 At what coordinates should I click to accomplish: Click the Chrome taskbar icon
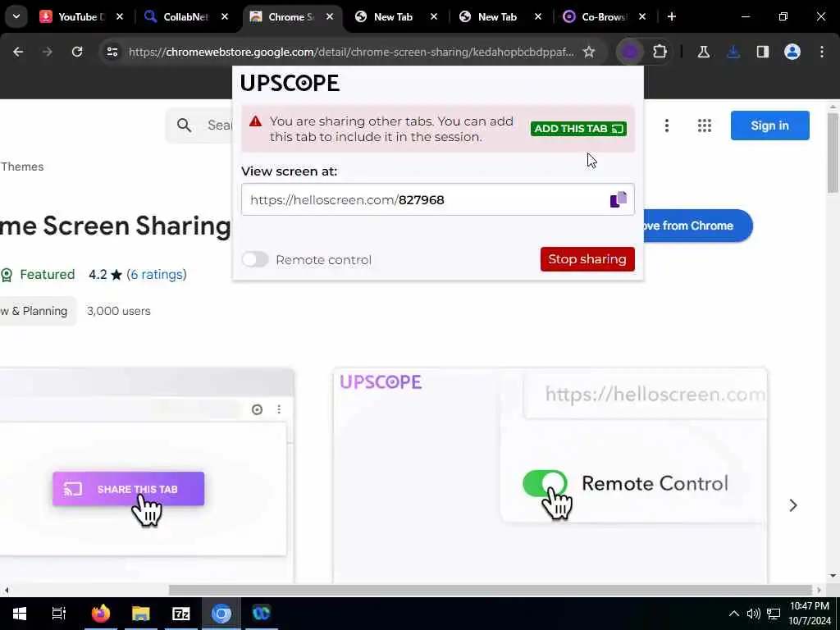pos(221,614)
